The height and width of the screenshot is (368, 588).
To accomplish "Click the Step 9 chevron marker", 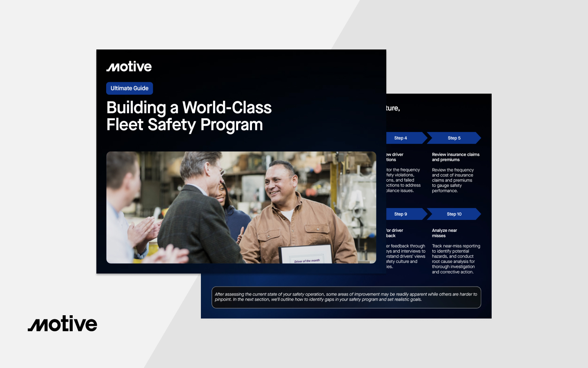I will point(401,213).
